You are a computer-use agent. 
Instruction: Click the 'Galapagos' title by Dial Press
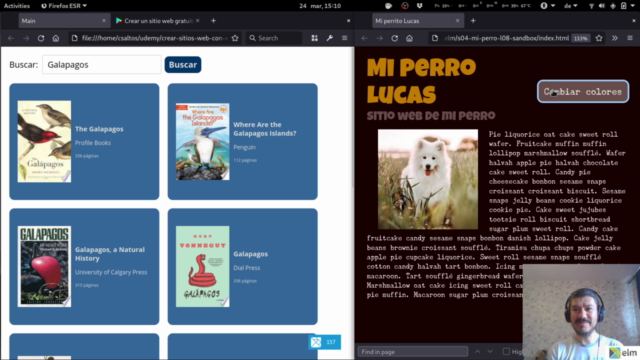pyautogui.click(x=251, y=254)
